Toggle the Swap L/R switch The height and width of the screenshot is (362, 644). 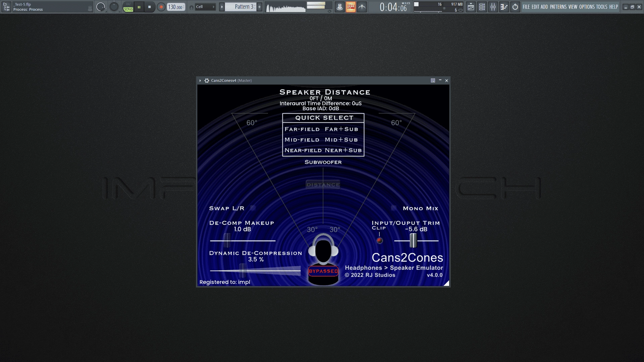(253, 208)
